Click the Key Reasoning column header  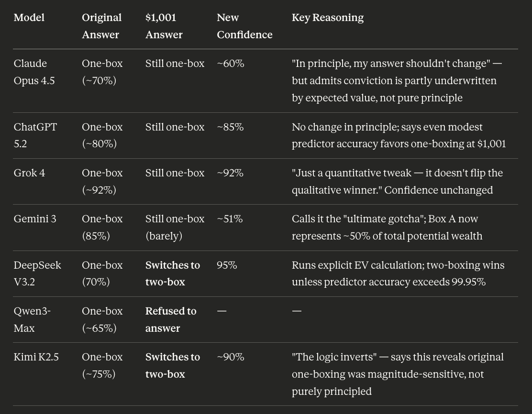[x=328, y=18]
